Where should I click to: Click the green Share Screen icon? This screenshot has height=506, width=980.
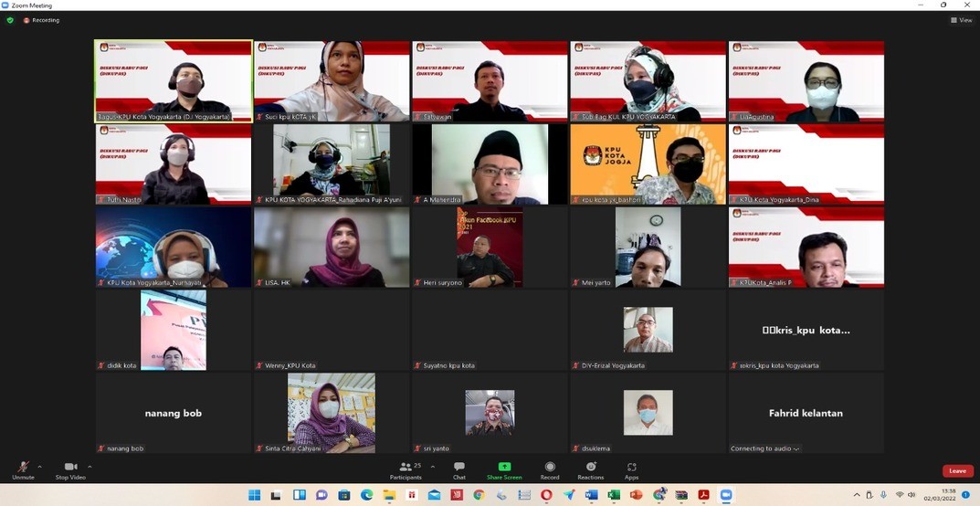coord(504,467)
